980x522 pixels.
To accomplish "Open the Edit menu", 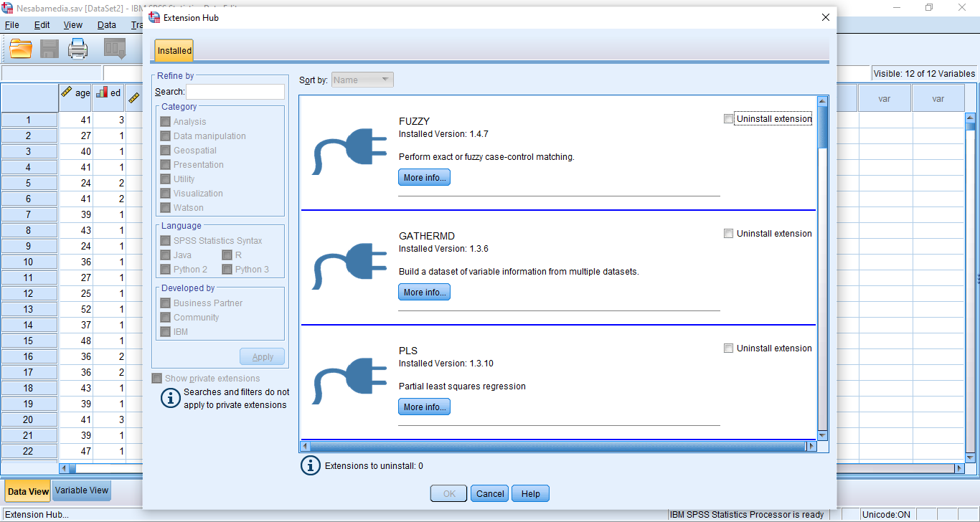I will pos(42,24).
